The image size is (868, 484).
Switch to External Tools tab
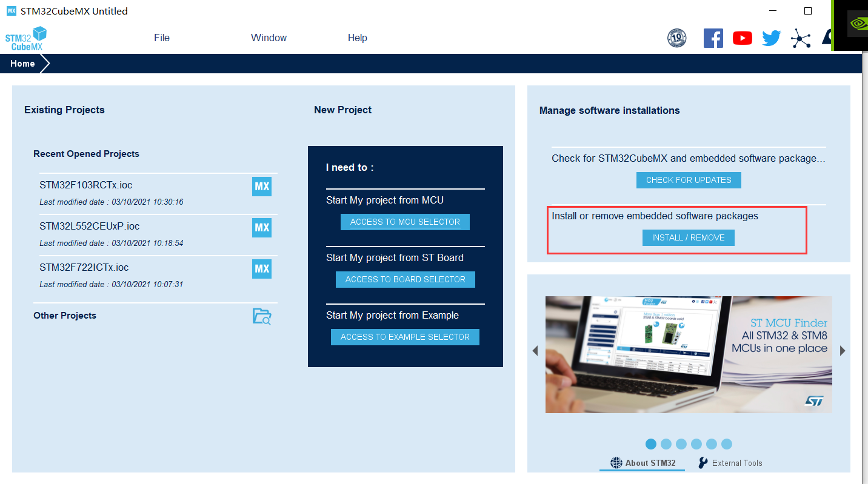coord(730,463)
